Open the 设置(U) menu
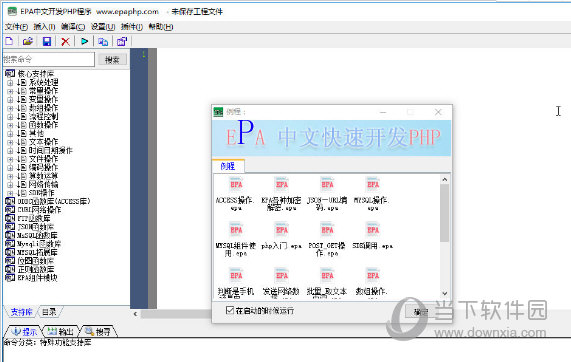 click(103, 27)
